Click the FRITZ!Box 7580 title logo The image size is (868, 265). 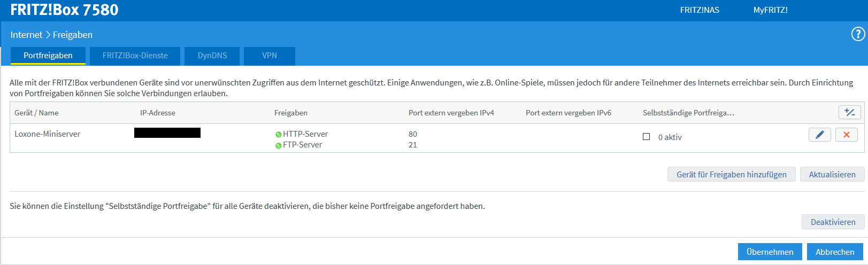coord(64,10)
